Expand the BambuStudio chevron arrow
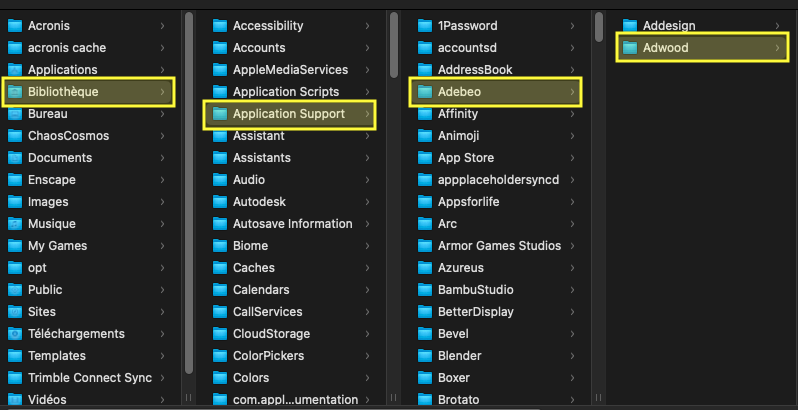Image resolution: width=798 pixels, height=410 pixels. (x=573, y=290)
